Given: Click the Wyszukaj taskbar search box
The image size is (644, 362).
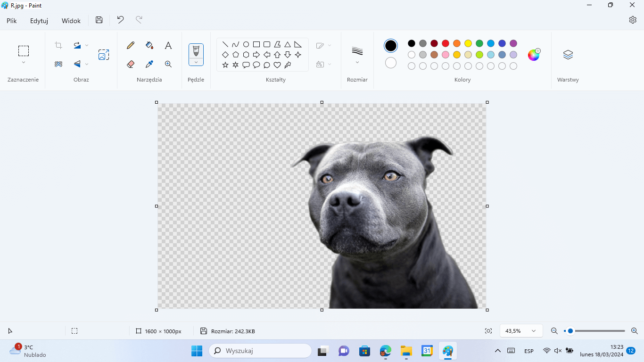Looking at the screenshot, I should click(x=260, y=351).
